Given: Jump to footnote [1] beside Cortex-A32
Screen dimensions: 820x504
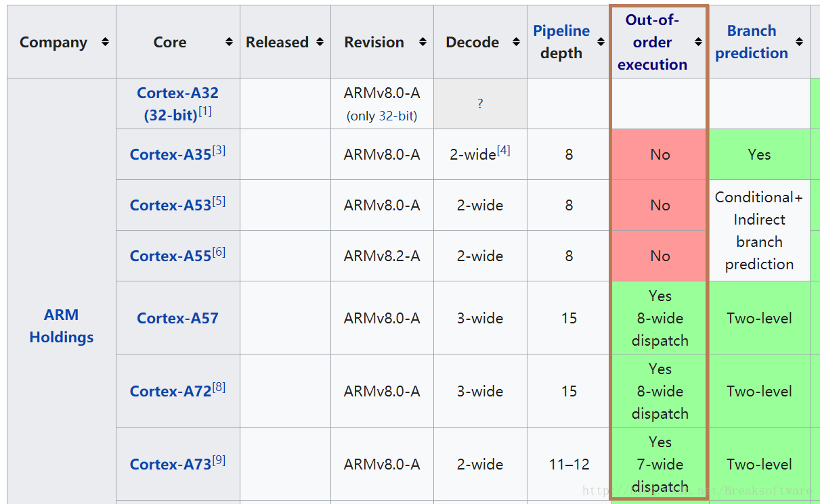Looking at the screenshot, I should (205, 111).
